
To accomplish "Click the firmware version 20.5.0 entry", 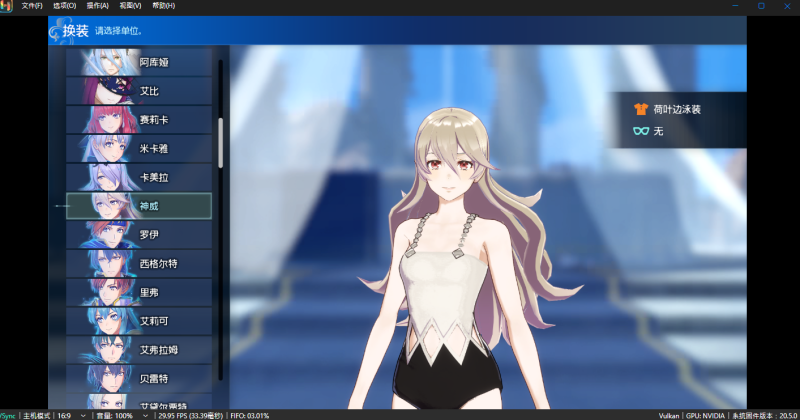I will [764, 416].
